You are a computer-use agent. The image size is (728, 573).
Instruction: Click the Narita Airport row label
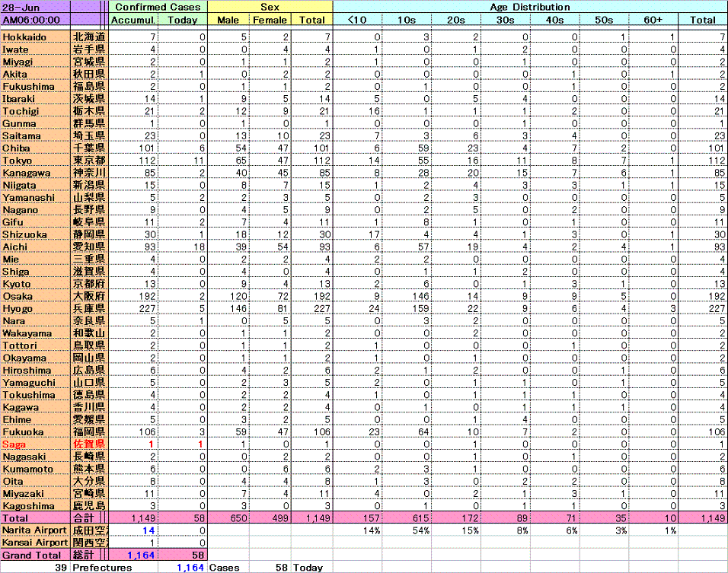coord(35,530)
